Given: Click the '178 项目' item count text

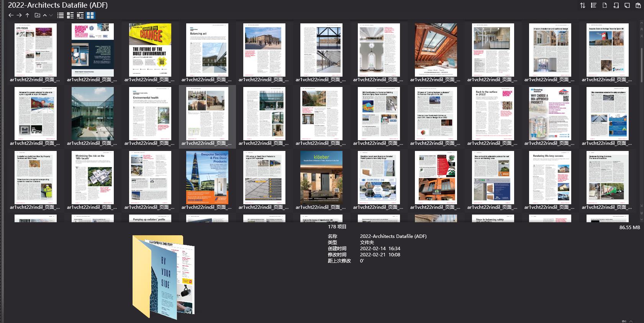Looking at the screenshot, I should click(x=337, y=227).
